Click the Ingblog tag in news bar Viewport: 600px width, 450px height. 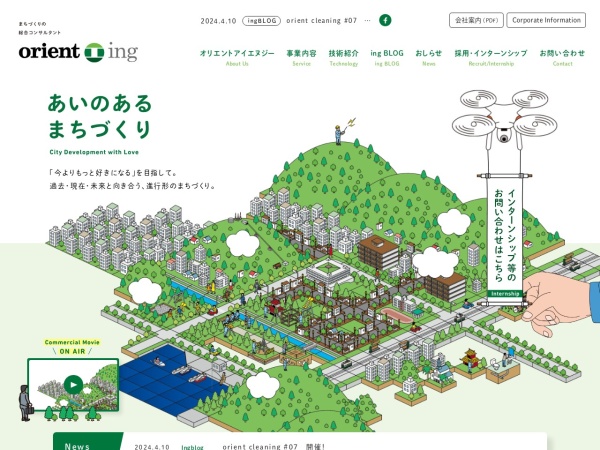pyautogui.click(x=192, y=447)
